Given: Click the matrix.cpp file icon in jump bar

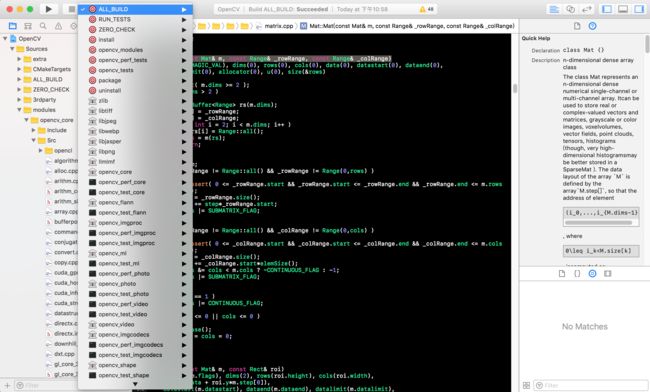Looking at the screenshot, I should [x=259, y=26].
